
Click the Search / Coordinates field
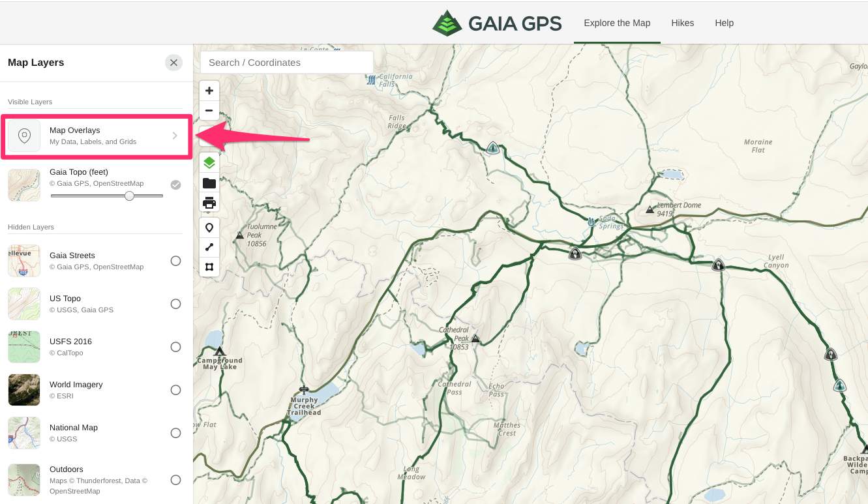[287, 63]
